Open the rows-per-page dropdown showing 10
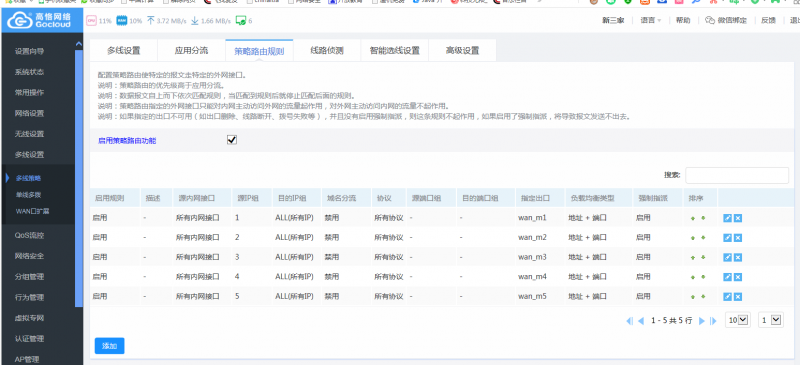 pos(738,320)
